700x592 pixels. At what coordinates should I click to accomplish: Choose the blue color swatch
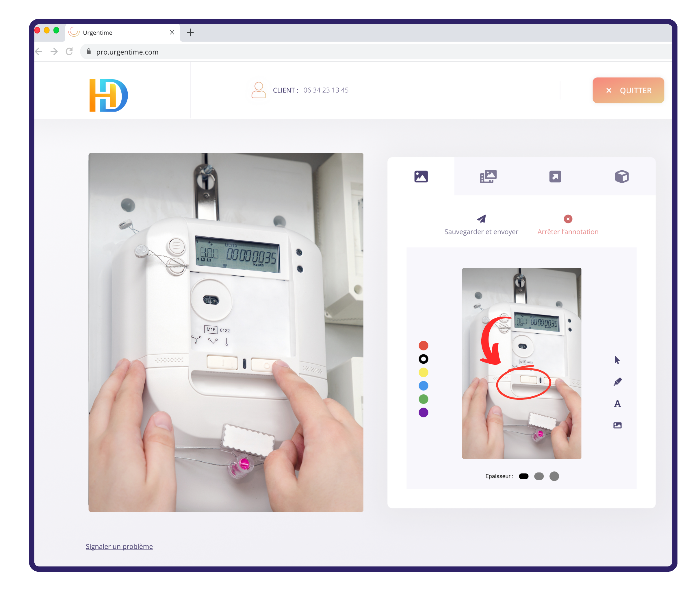tap(423, 386)
